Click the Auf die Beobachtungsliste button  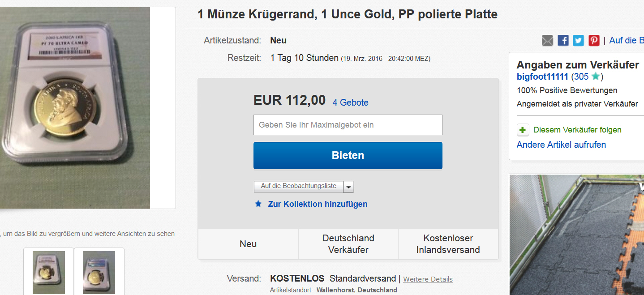[x=298, y=186]
